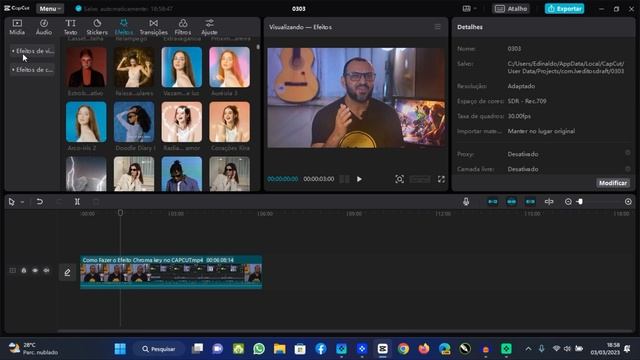This screenshot has width=640, height=360.
Task: Open the Transições tab
Action: tap(153, 27)
